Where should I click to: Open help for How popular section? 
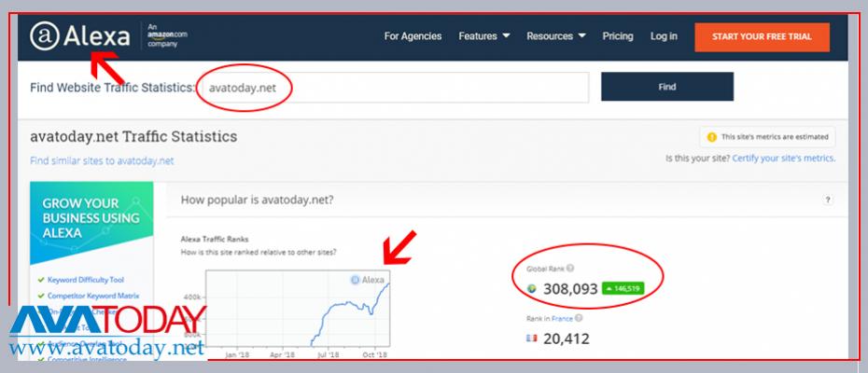coord(828,200)
